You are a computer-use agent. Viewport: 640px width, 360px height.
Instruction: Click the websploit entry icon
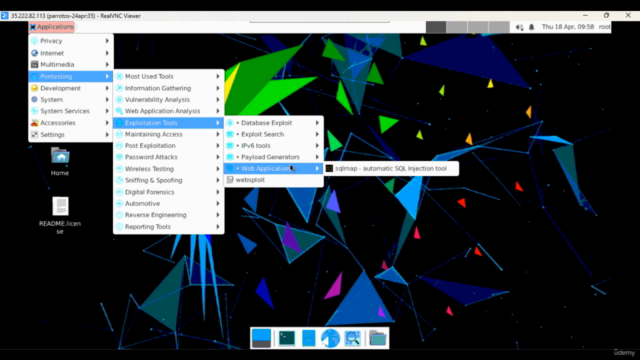click(230, 180)
